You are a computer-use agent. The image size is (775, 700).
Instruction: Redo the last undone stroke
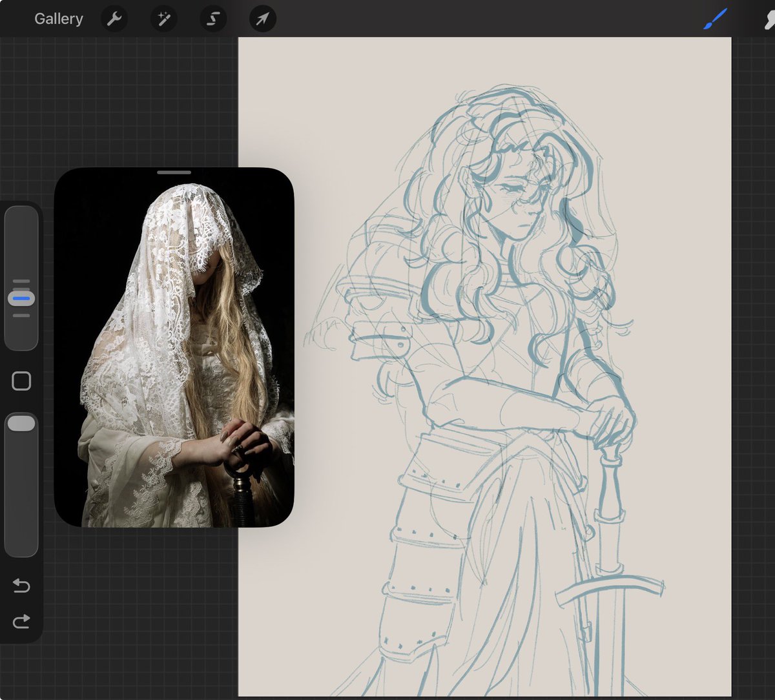(x=21, y=622)
